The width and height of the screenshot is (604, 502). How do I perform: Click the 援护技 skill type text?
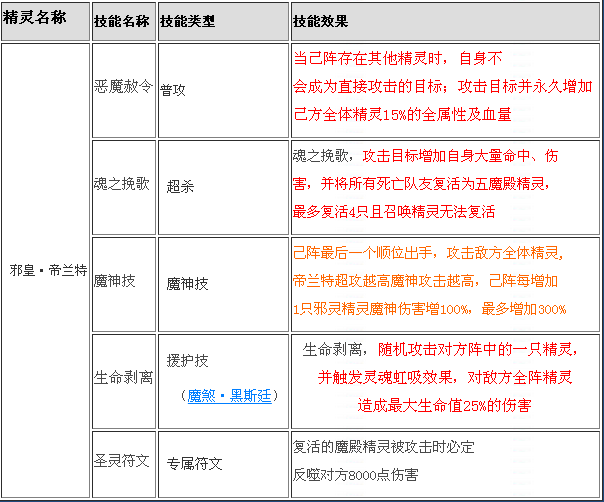187,361
